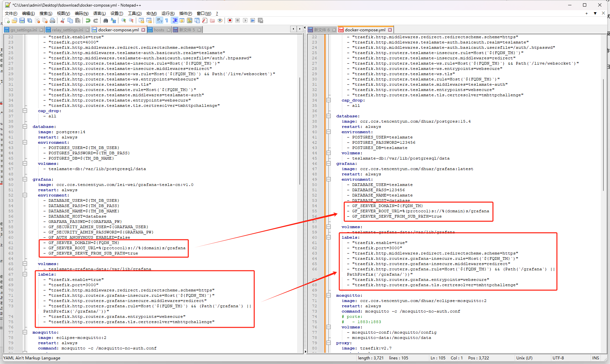Open the Document Map panel icon
Image resolution: width=610 pixels, height=364 pixels.
click(190, 20)
